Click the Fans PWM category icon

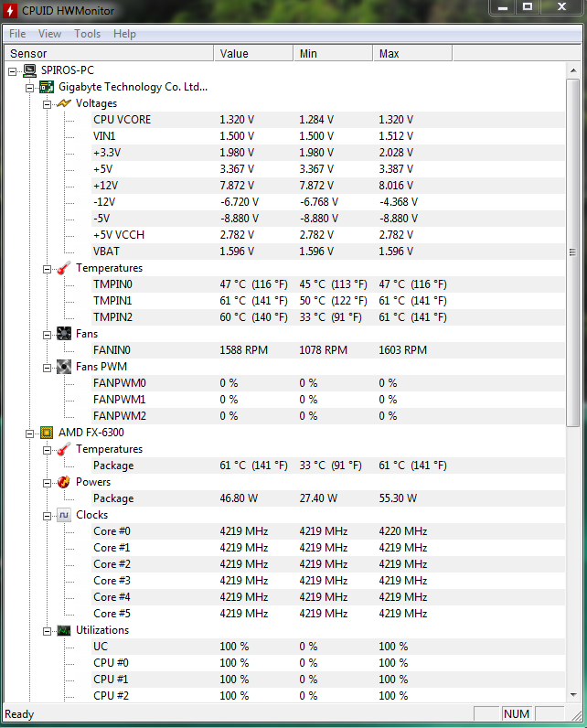(x=64, y=367)
